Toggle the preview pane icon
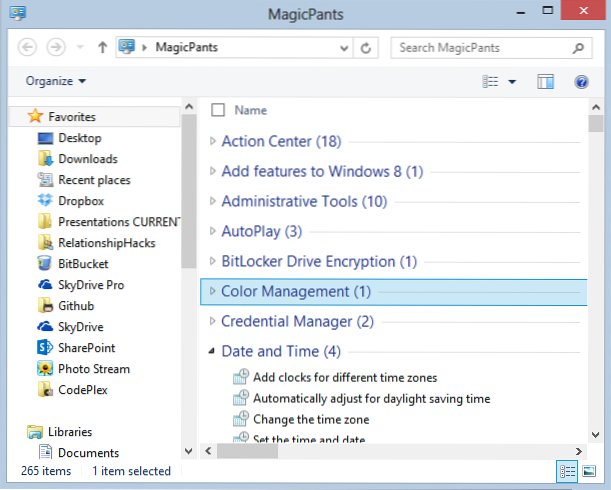 pos(545,81)
